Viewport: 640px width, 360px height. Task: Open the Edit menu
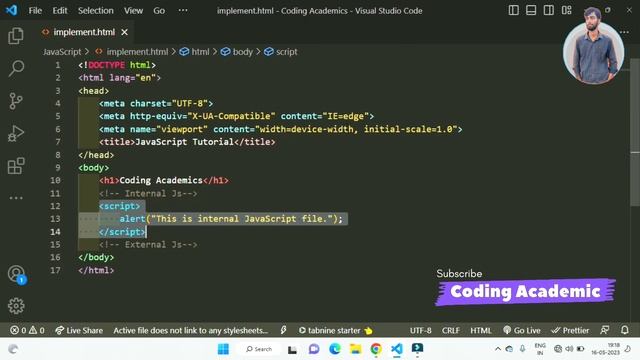(60, 11)
